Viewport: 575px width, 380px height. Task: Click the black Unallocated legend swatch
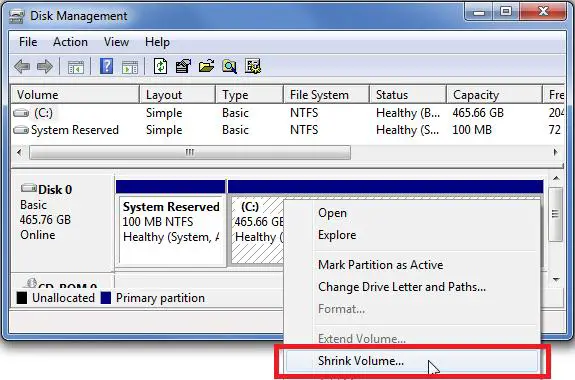22,298
